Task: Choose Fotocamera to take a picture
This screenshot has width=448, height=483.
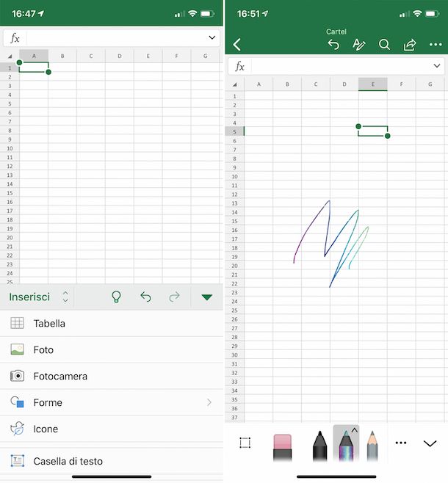Action: click(x=112, y=376)
